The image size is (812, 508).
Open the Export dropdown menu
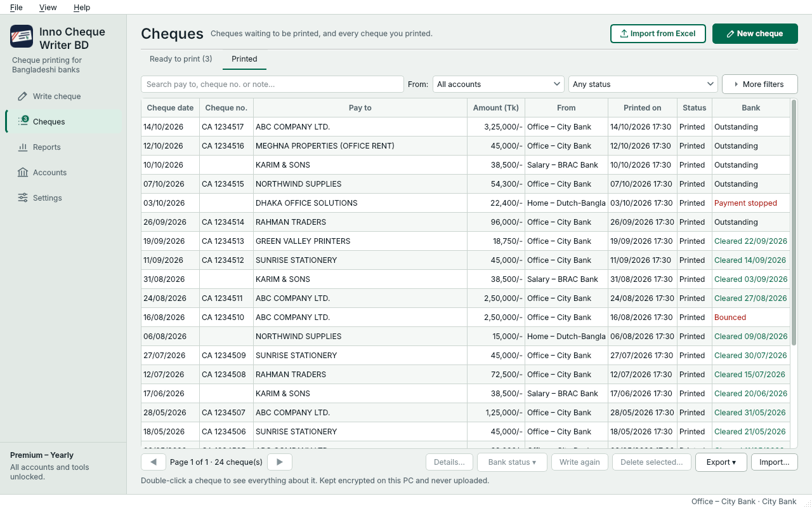721,462
